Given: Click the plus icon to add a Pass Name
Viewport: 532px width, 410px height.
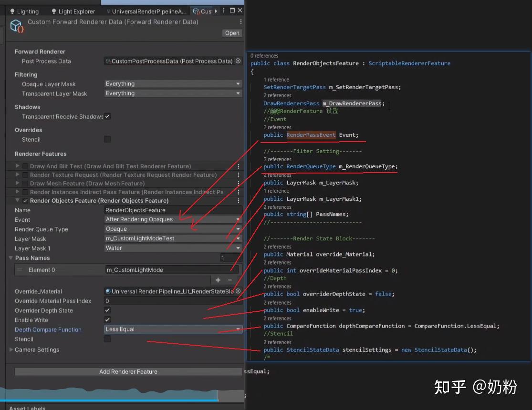Looking at the screenshot, I should [x=218, y=280].
